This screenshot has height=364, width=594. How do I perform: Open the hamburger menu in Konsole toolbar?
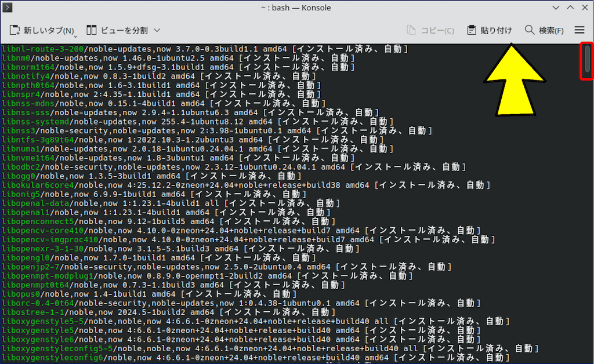pos(579,30)
